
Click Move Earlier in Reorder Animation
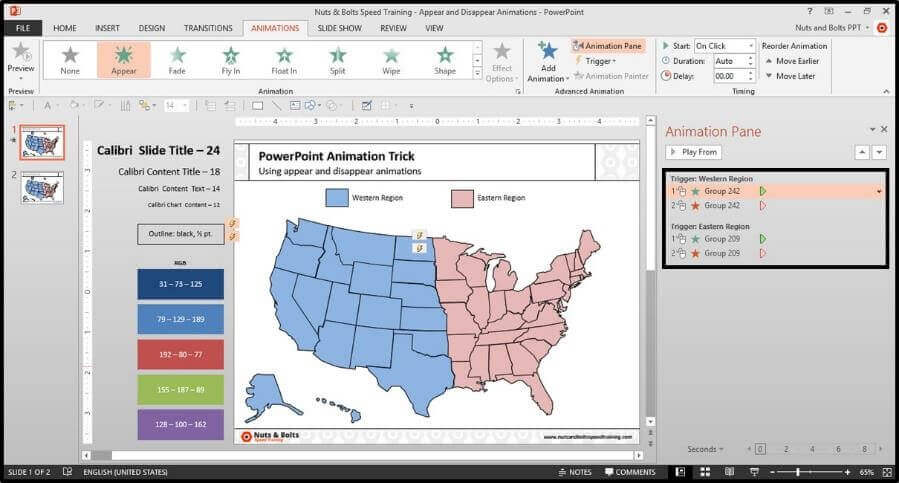coord(792,61)
